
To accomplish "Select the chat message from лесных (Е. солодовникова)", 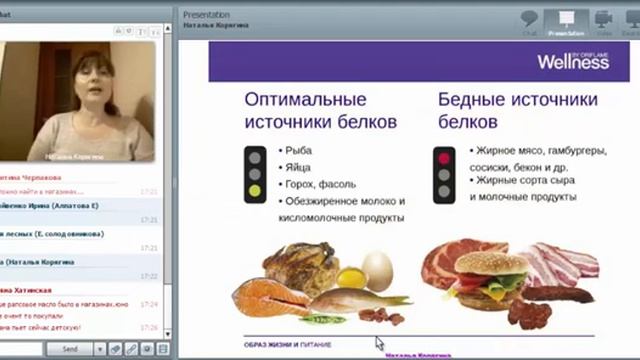I will (81, 241).
